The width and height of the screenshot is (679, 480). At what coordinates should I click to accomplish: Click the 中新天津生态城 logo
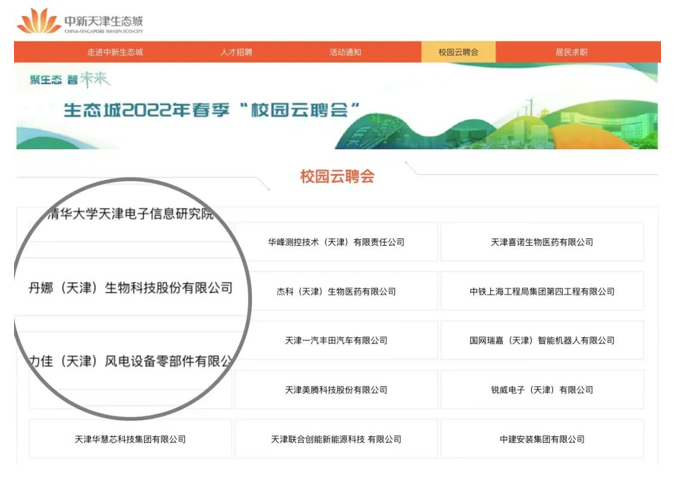(x=80, y=22)
